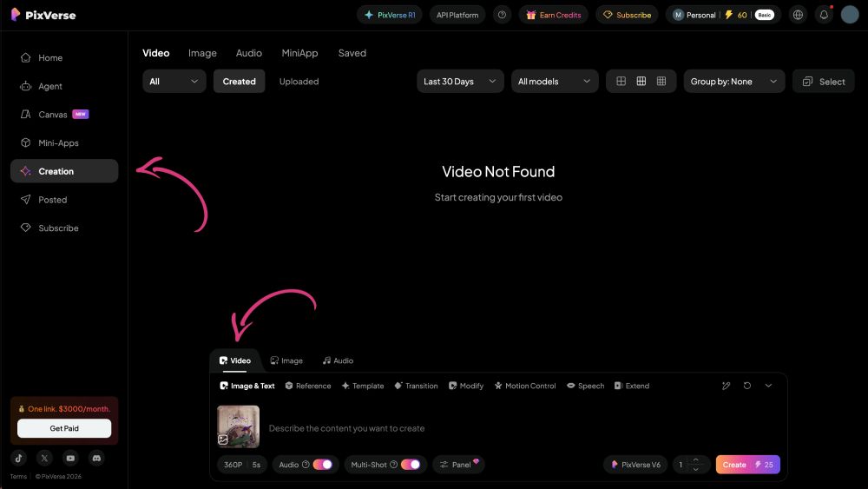
Task: Click the reset refresh icon in prompt panel
Action: [747, 386]
